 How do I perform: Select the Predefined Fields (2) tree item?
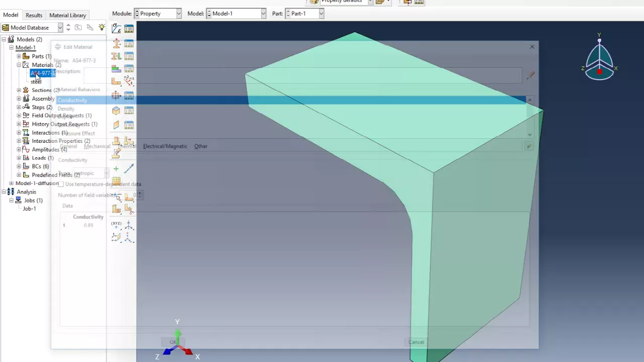[55, 175]
